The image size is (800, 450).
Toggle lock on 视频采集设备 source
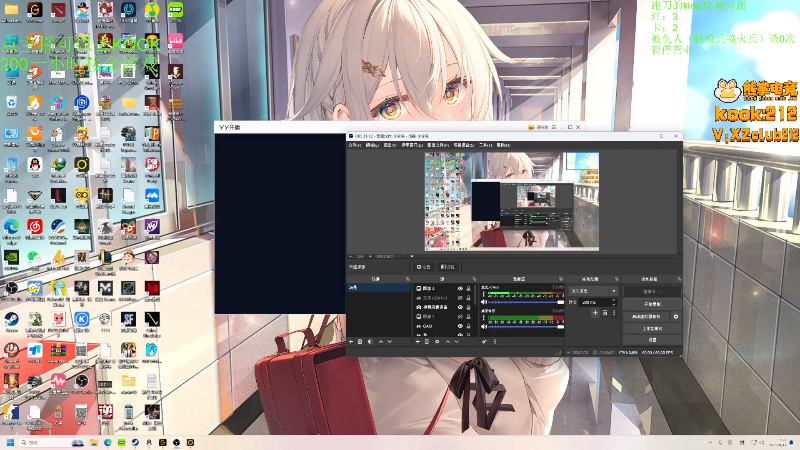click(468, 307)
